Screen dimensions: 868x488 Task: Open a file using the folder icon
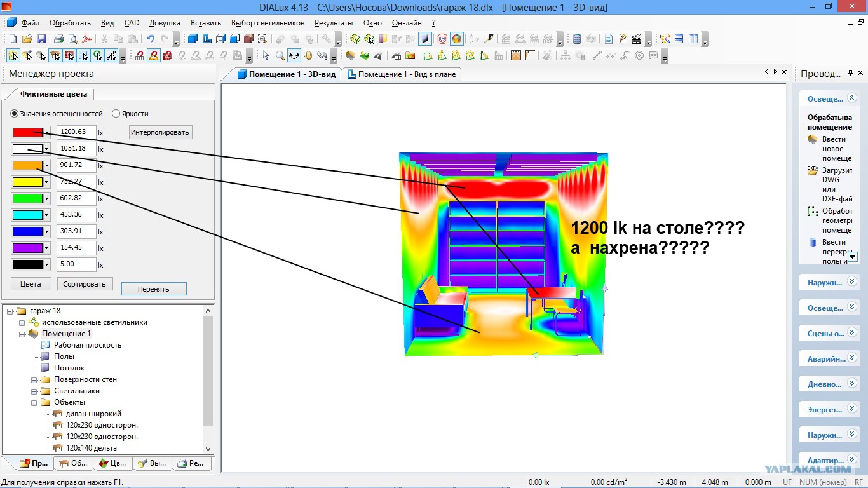27,39
